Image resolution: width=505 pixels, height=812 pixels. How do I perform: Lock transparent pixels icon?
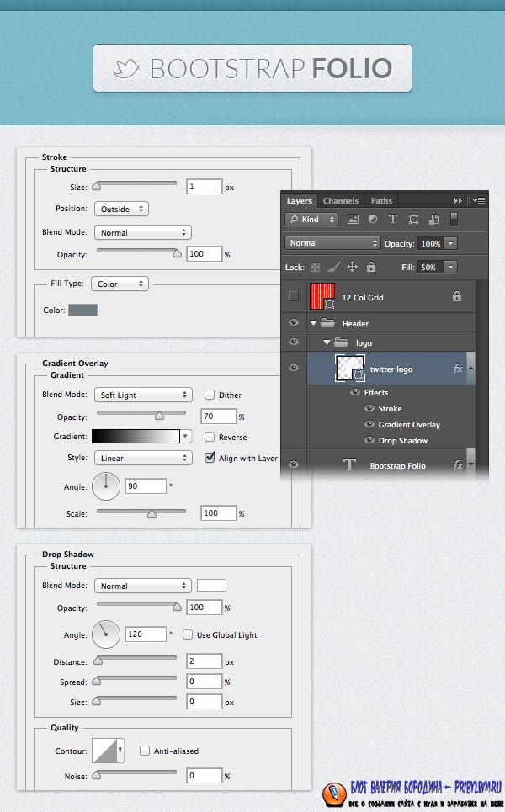click(315, 268)
